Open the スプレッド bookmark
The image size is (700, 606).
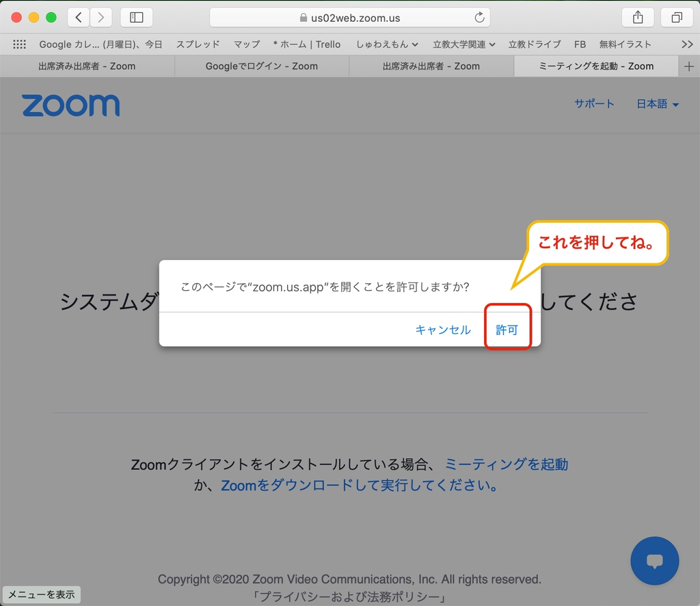coord(198,44)
